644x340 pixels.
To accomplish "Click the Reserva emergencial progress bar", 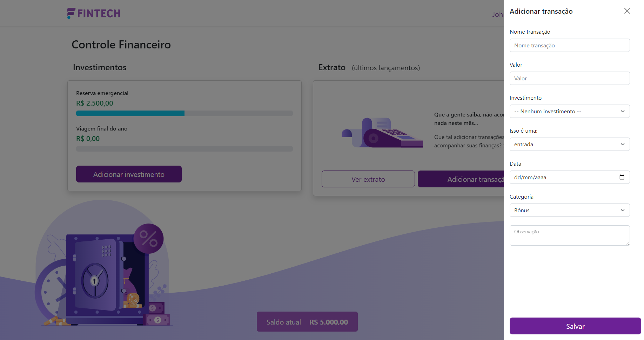I will pyautogui.click(x=184, y=113).
